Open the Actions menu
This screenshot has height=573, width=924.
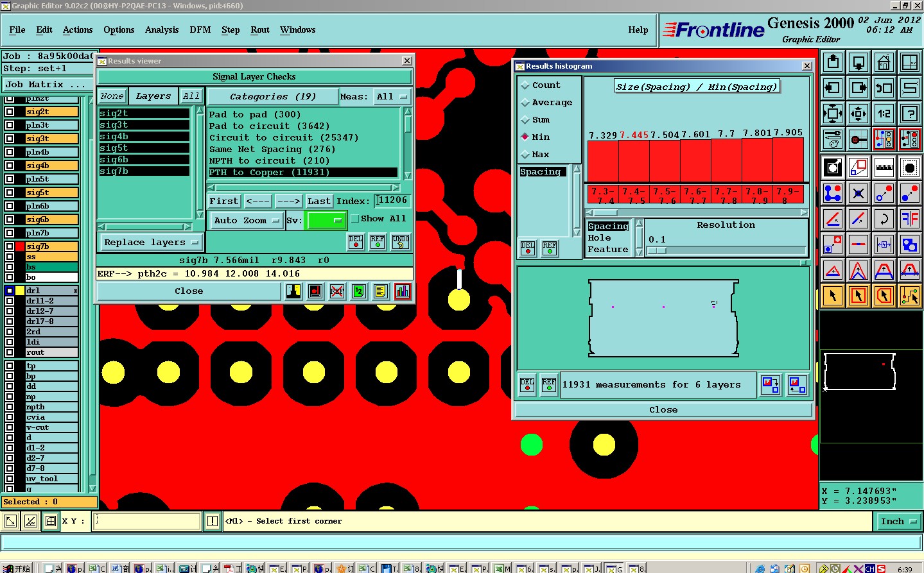click(x=78, y=30)
